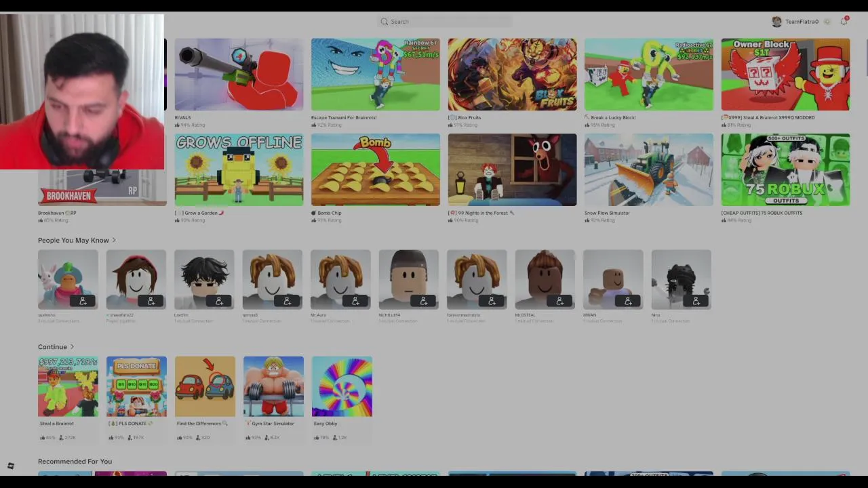Open 75 Robux Outfits thumbnail
Screen dimensions: 868x488
(x=785, y=170)
